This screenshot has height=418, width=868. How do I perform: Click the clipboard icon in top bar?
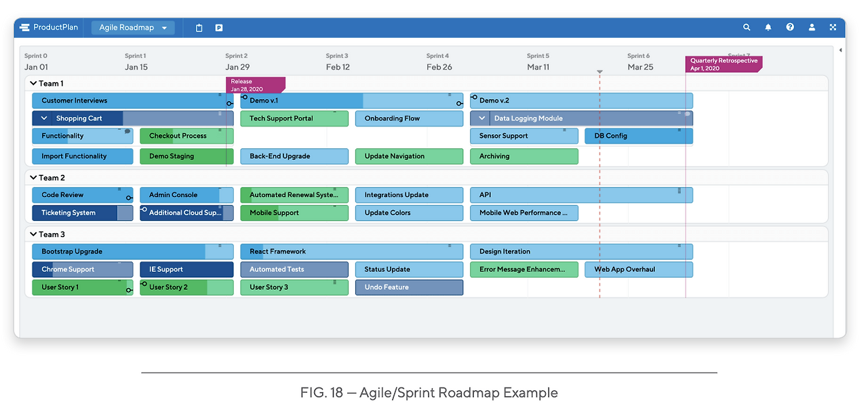coord(199,28)
